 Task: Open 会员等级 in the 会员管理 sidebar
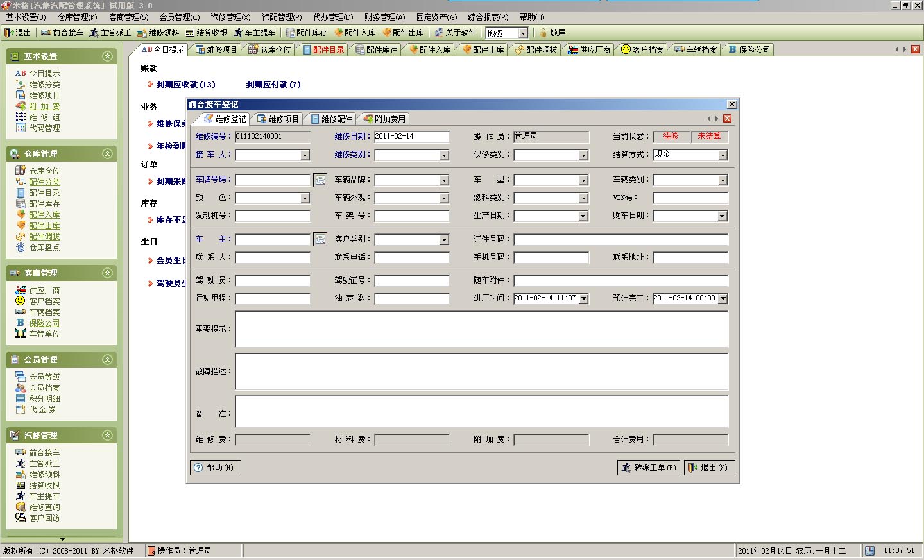point(38,377)
